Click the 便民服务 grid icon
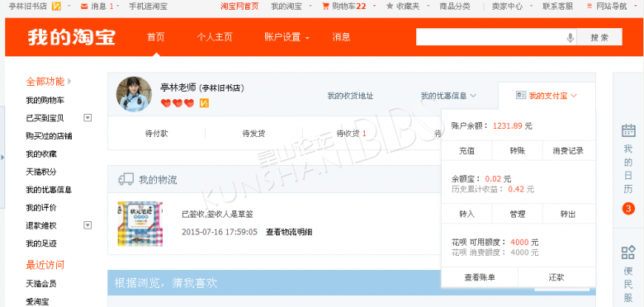 [x=628, y=253]
